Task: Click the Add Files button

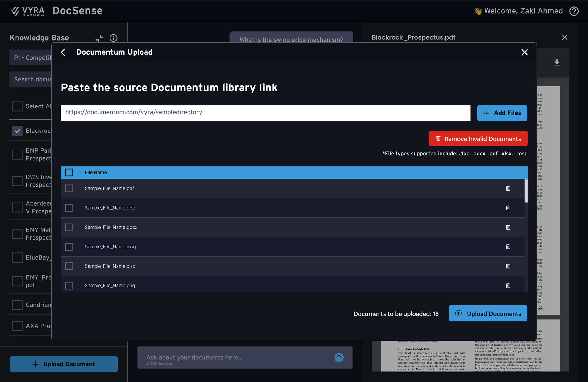Action: tap(502, 113)
